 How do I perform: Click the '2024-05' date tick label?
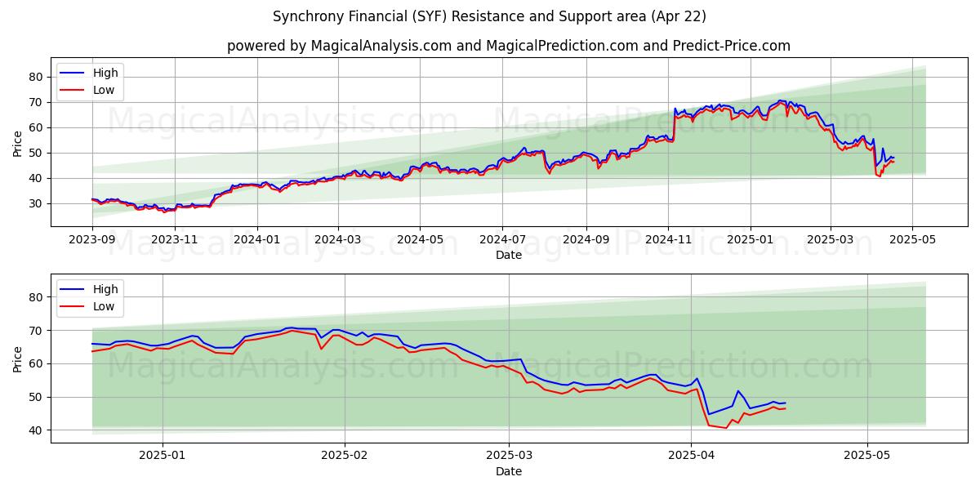tap(421, 239)
